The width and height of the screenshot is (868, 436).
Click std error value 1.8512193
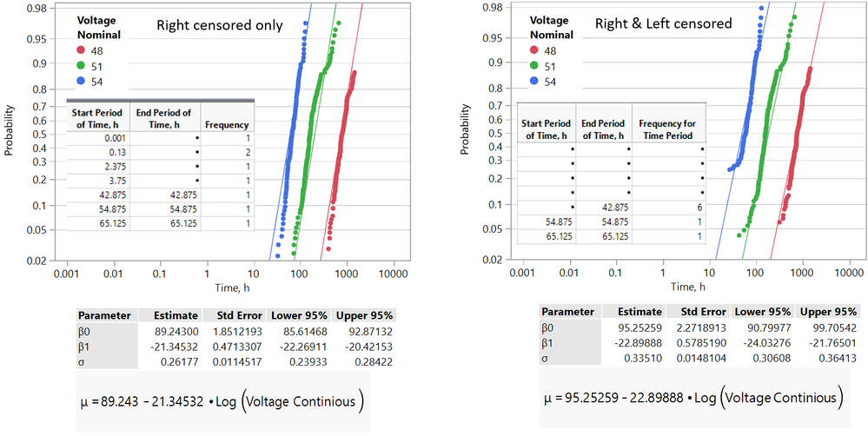(239, 330)
